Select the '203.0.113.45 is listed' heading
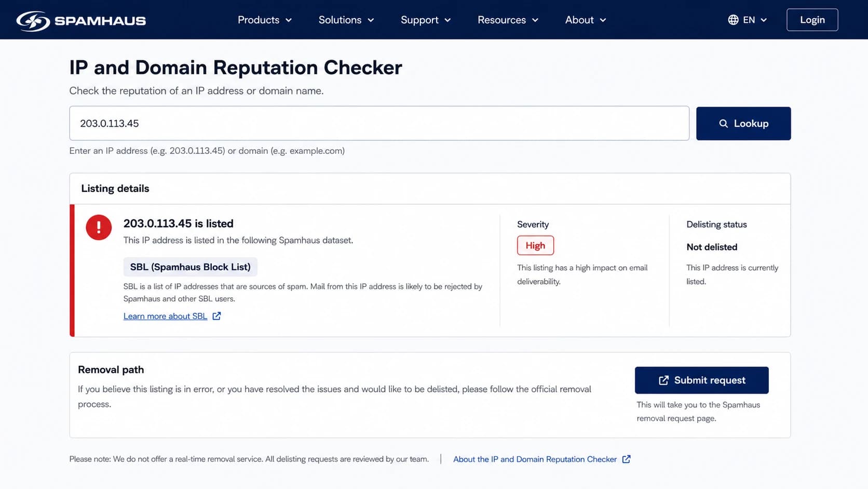The height and width of the screenshot is (489, 868). [178, 223]
